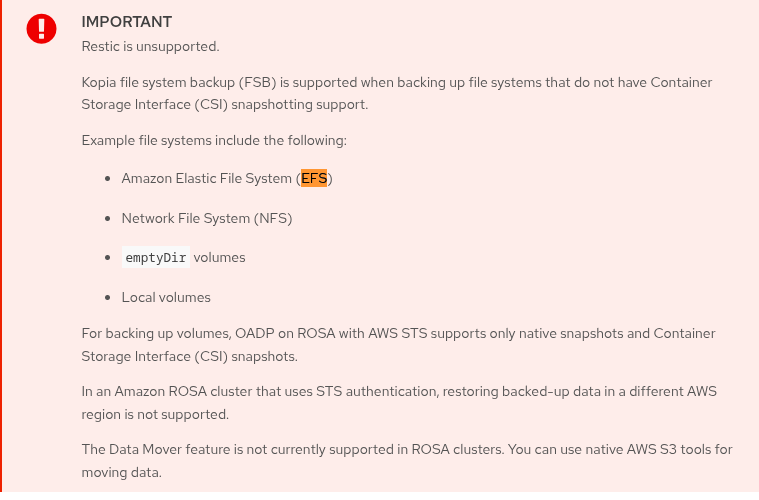Click the word "volumes" after emptyDir
This screenshot has height=500, width=759.
(x=219, y=258)
